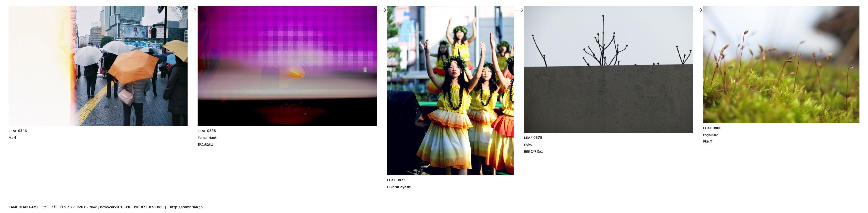Viewport: 868px width, 213px height.
Task: Click author name HikaruHayashi
Action: pyautogui.click(x=399, y=187)
